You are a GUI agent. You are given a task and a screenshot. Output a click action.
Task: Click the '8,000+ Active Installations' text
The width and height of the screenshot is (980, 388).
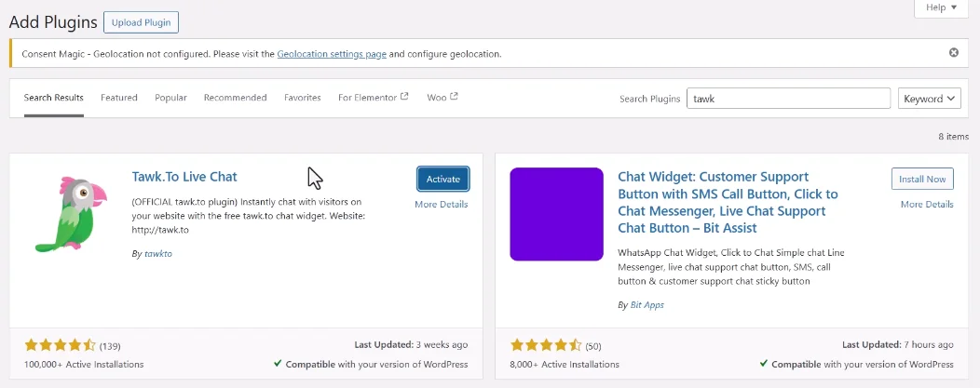[565, 365]
